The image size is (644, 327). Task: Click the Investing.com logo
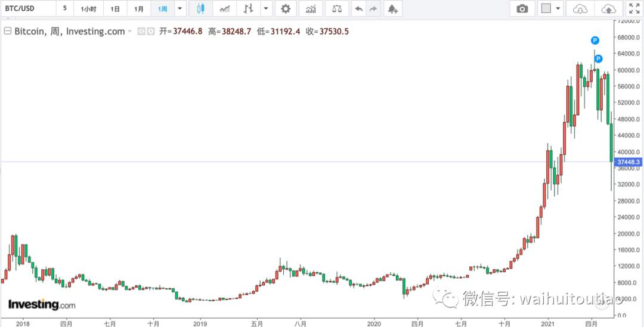click(42, 305)
